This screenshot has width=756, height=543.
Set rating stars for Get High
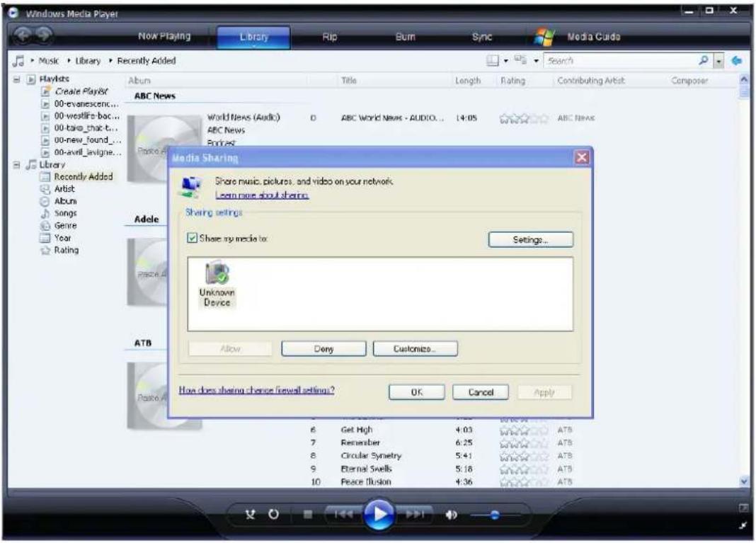coord(524,430)
